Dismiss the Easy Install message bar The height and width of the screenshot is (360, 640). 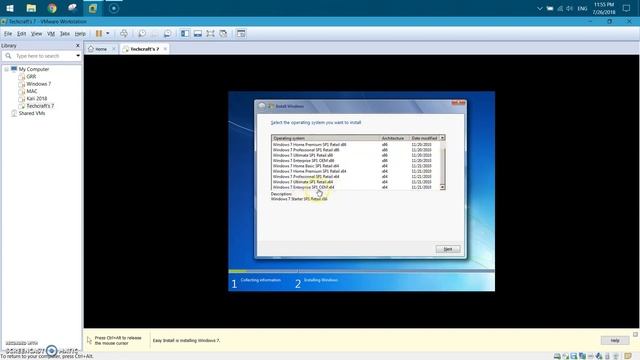click(x=636, y=334)
